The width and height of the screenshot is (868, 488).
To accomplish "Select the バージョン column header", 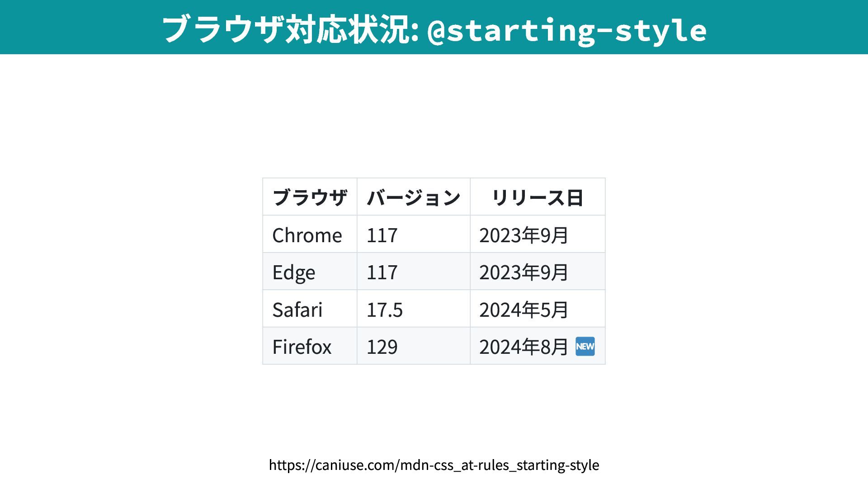I will click(x=413, y=197).
